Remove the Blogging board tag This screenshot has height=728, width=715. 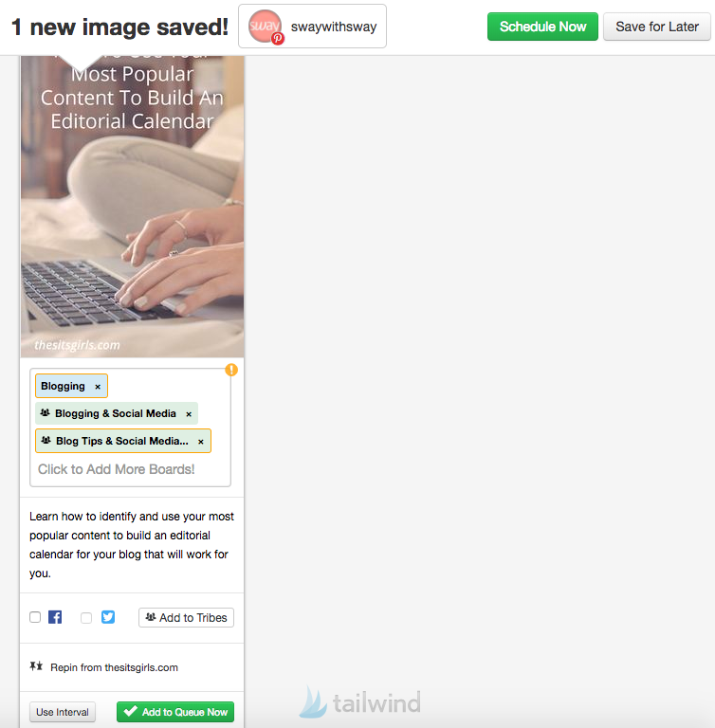(x=98, y=387)
